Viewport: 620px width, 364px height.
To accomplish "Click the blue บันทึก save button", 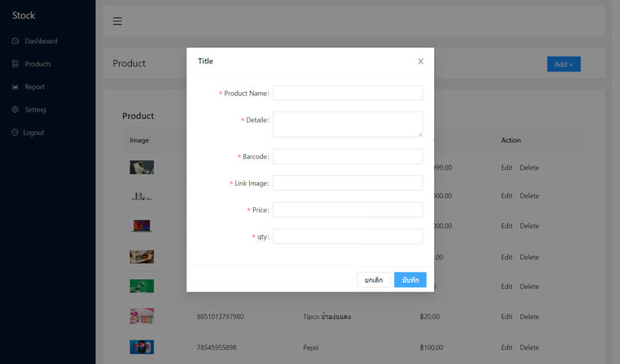I will tap(410, 280).
